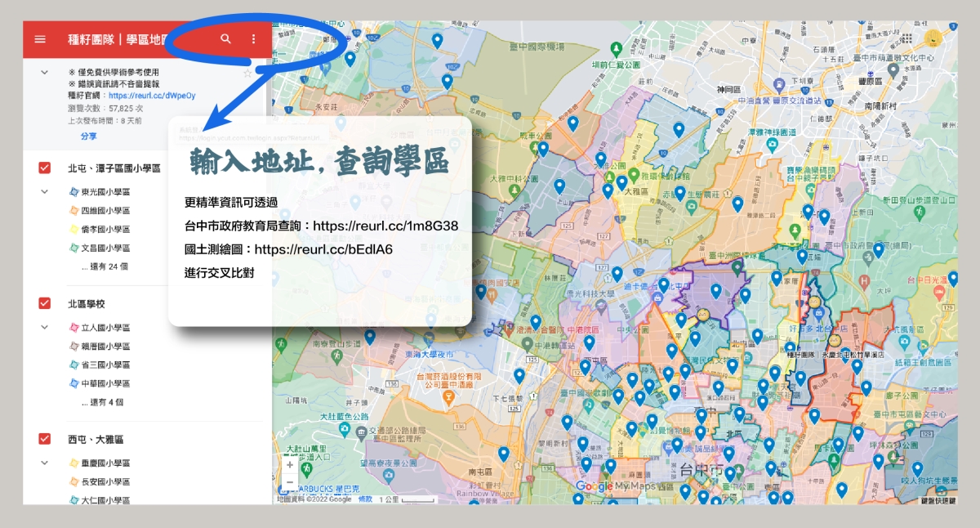Collapse the 北區學校 list chevron
Viewport: 980px width, 528px height.
click(45, 328)
